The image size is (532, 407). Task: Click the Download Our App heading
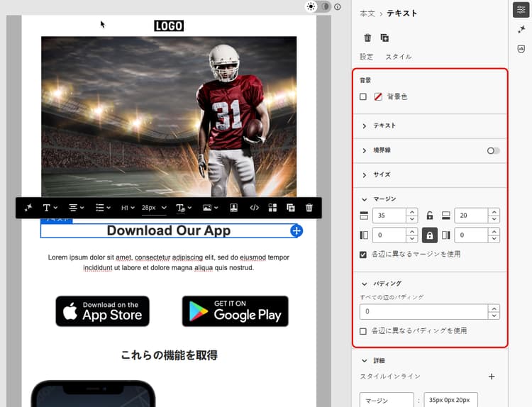(x=169, y=230)
